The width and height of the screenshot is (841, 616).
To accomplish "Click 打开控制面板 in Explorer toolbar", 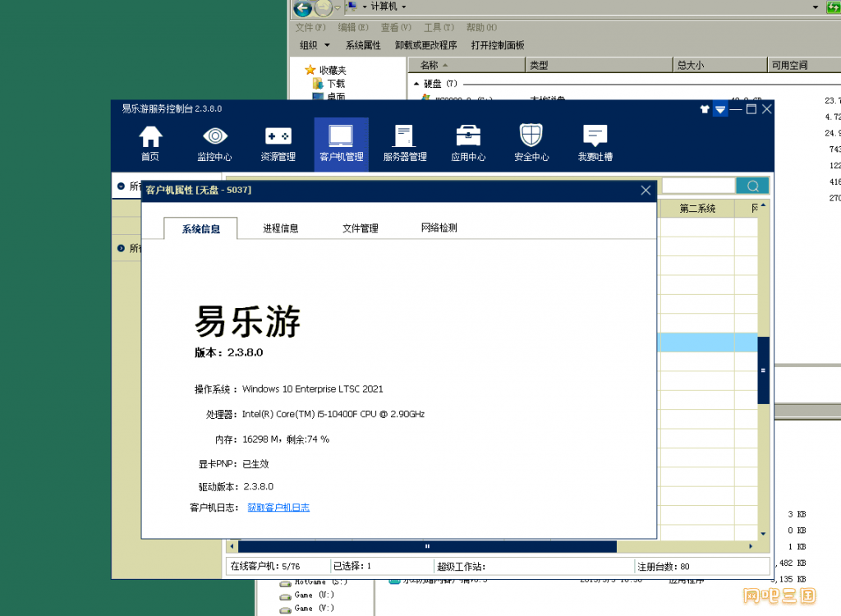I will pos(498,46).
